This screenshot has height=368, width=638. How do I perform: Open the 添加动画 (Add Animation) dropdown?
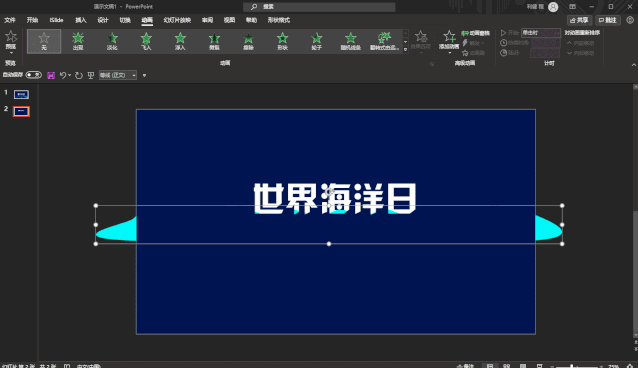pos(449,42)
